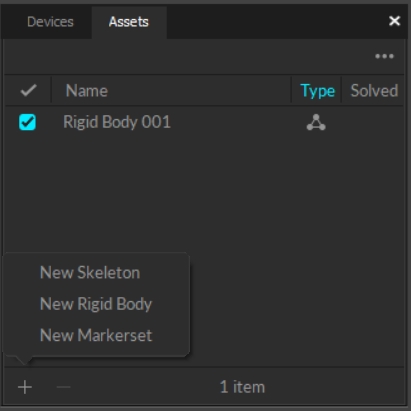Click the divider between Type and Solved headers
The width and height of the screenshot is (411, 411).
click(x=341, y=90)
